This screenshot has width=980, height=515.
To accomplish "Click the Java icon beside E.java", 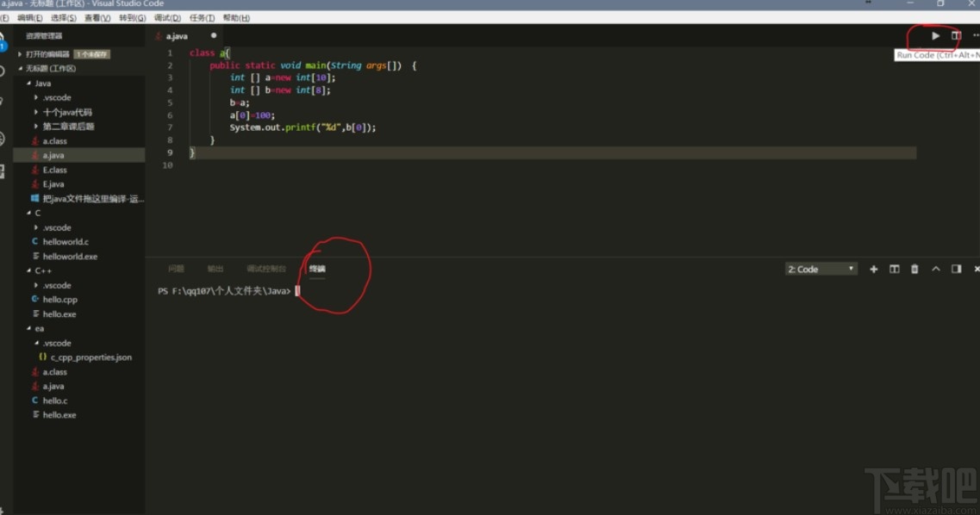I will (35, 184).
